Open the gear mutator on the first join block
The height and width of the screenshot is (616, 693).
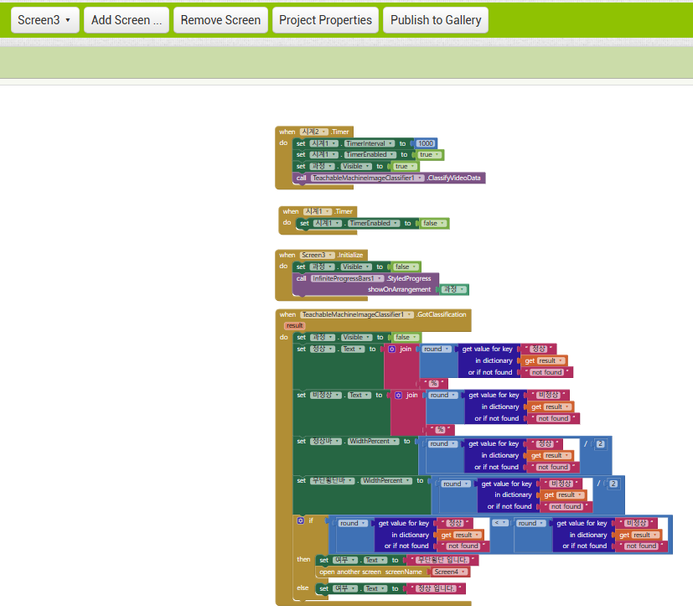pos(391,349)
